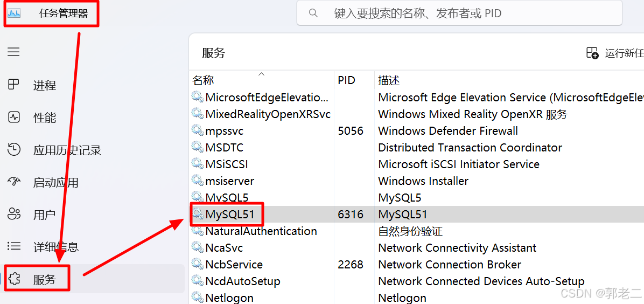Select the 服务 (Services) tab
Screen dimensions: 644x304
click(x=44, y=280)
